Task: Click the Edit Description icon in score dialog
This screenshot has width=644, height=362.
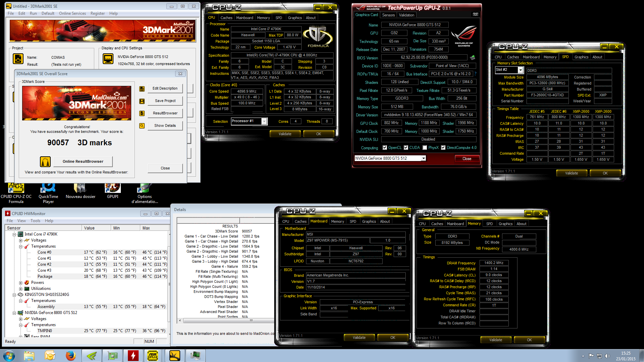Action: [142, 89]
